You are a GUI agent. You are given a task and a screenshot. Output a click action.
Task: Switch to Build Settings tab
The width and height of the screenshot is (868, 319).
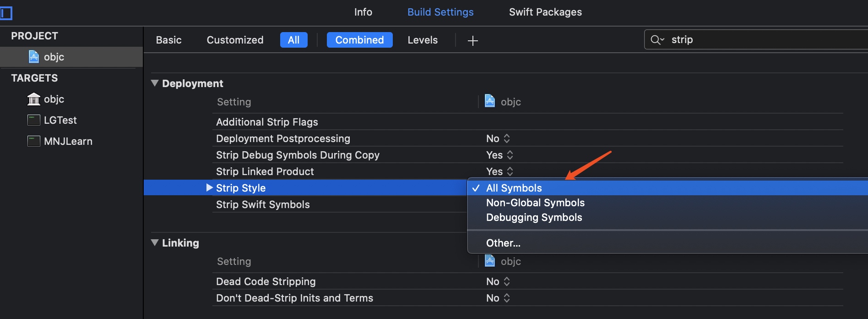click(440, 12)
